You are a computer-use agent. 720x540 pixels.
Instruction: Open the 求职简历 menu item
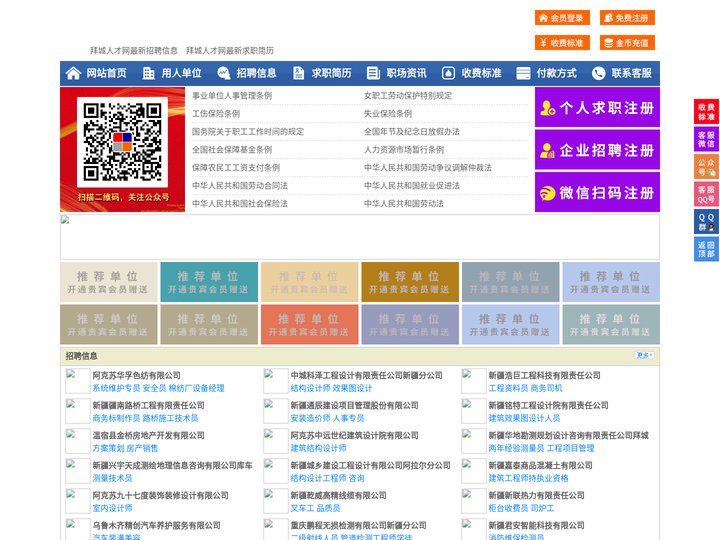click(x=332, y=73)
